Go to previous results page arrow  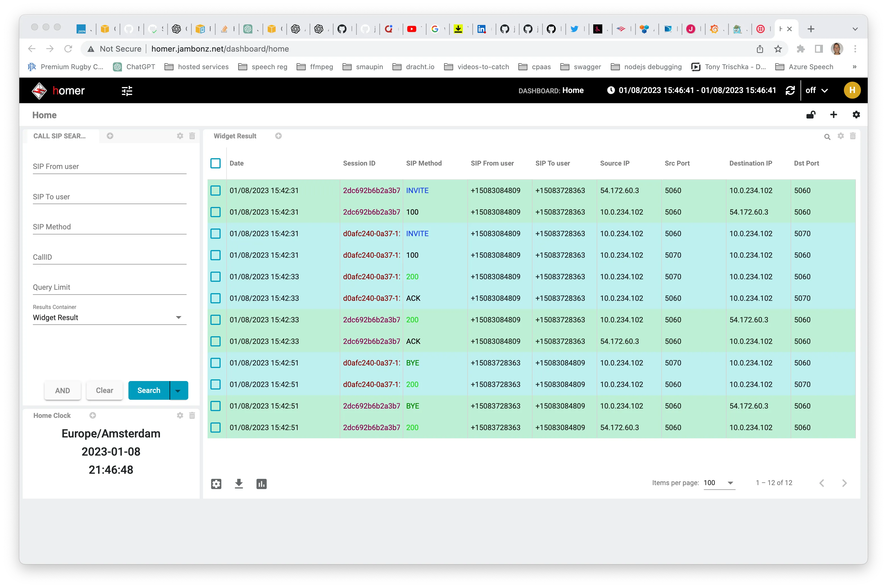click(x=821, y=483)
